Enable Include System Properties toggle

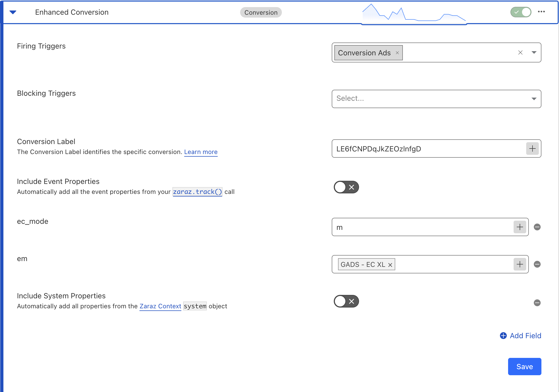point(346,301)
